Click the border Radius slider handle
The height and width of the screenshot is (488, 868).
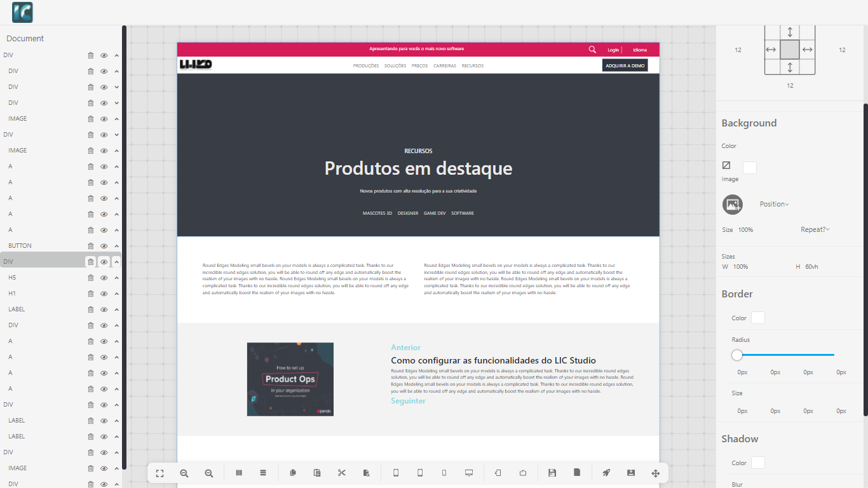click(x=737, y=355)
